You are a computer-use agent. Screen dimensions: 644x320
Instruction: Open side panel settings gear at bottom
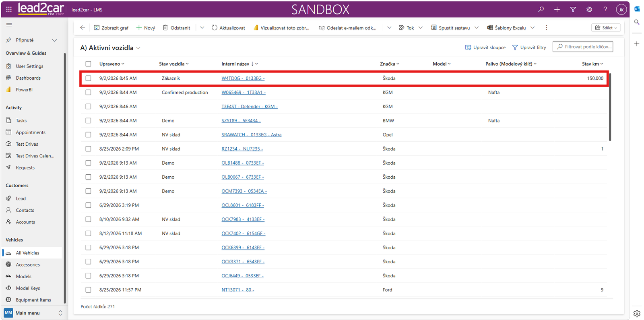(x=637, y=314)
